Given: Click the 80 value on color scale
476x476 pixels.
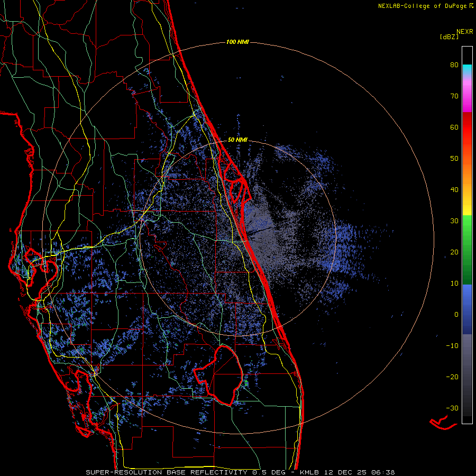Looking at the screenshot, I should pyautogui.click(x=454, y=65).
